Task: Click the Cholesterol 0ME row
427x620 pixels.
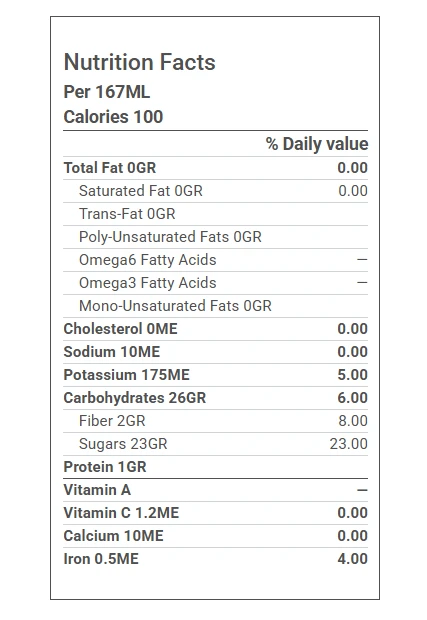Action: [215, 329]
